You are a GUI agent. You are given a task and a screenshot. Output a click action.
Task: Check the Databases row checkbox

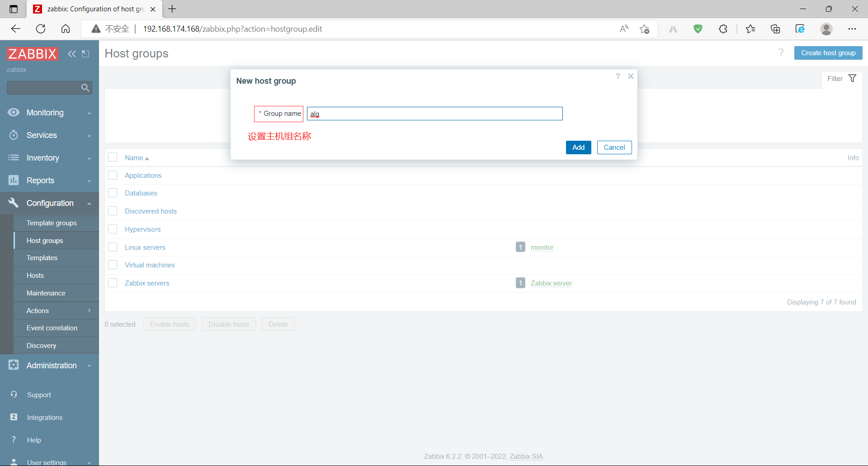(113, 193)
